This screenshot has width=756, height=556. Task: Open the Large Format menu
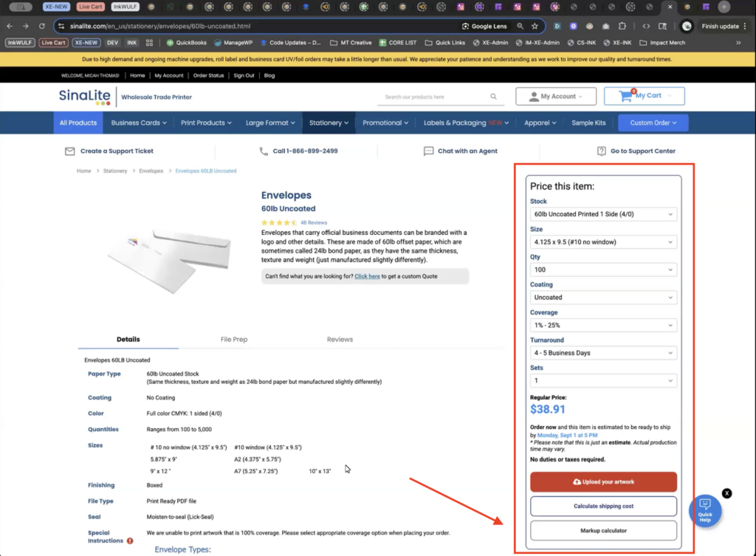[269, 123]
